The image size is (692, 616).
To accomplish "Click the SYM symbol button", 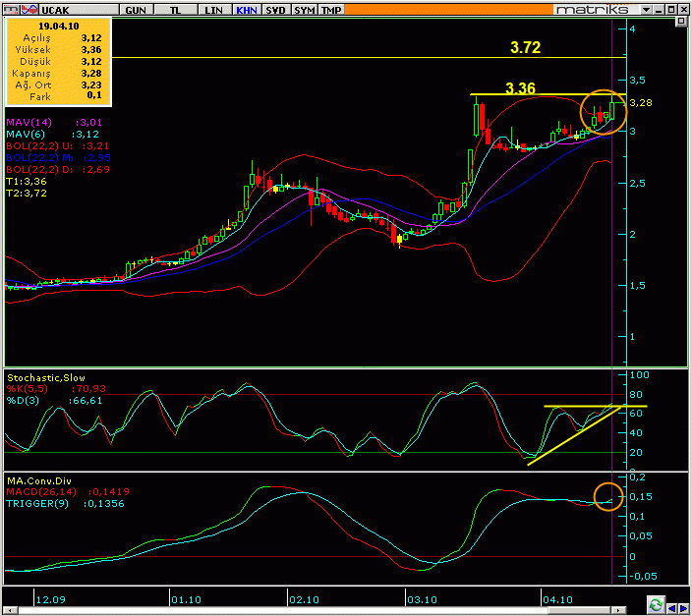I will (x=306, y=9).
